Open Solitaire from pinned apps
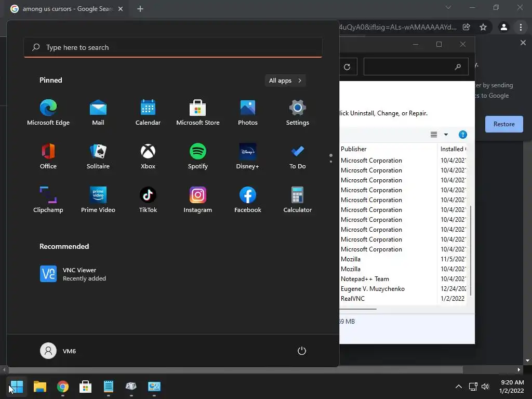 pos(98,156)
